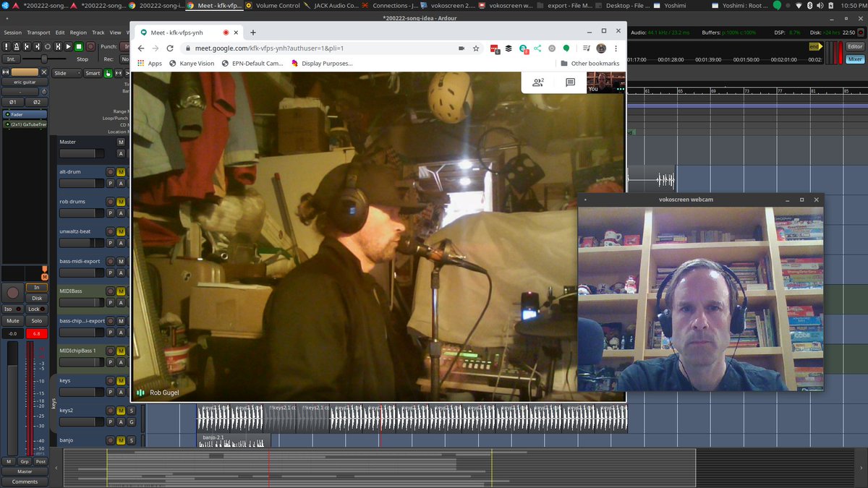Open the Region menu
This screenshot has height=488, width=868.
coord(78,33)
